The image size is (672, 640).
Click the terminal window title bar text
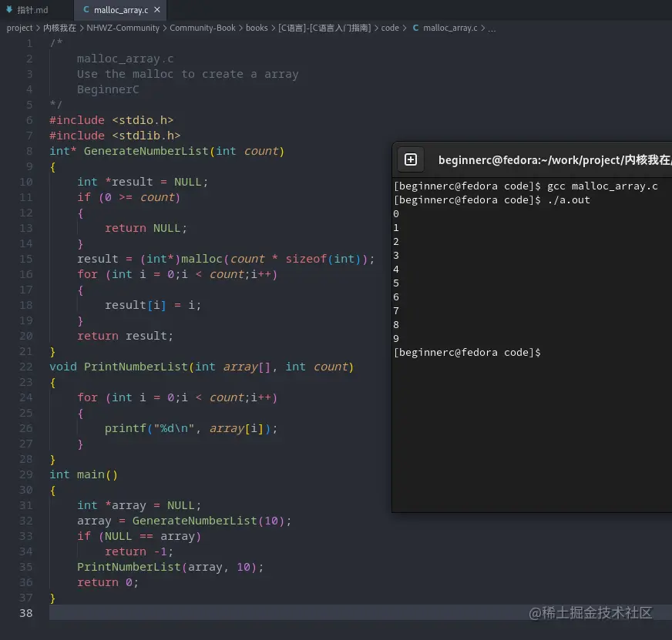click(555, 160)
